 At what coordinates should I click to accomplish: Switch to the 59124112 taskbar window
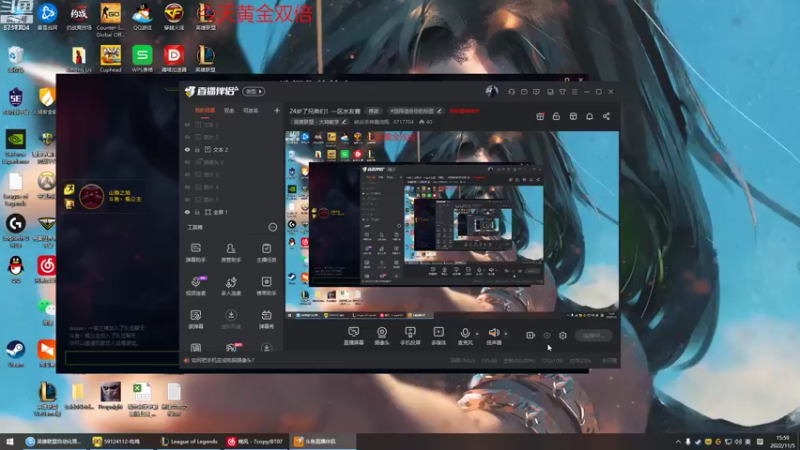(121, 441)
